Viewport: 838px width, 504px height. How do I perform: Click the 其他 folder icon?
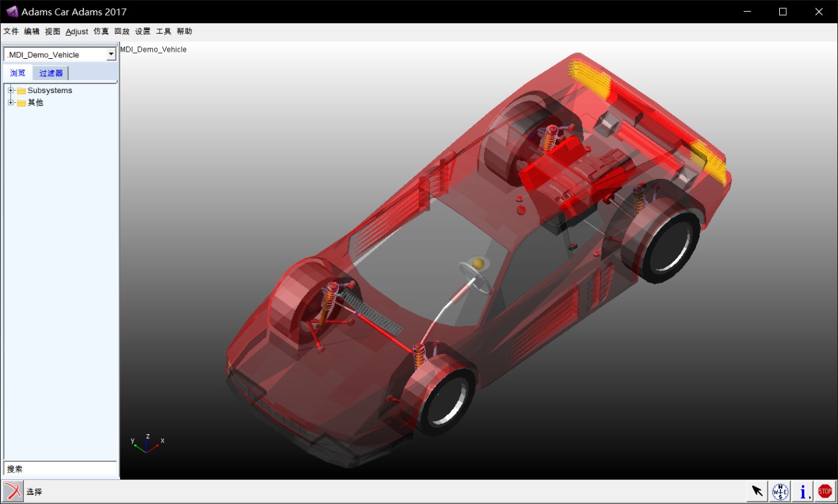21,103
